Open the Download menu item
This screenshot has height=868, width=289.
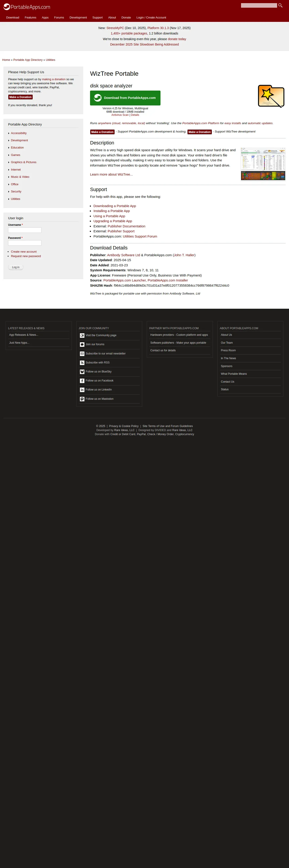[12, 18]
